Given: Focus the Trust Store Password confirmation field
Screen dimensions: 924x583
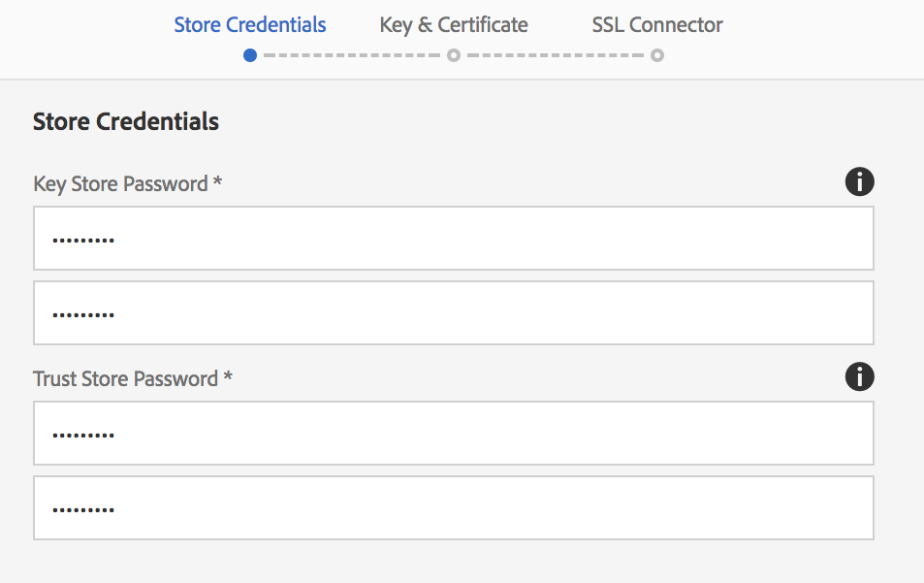Looking at the screenshot, I should 453,508.
